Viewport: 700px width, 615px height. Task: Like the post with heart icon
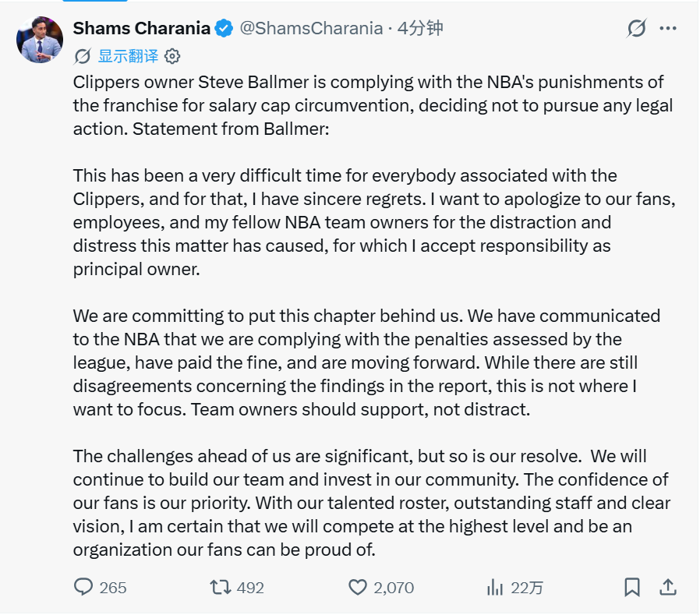click(x=358, y=588)
